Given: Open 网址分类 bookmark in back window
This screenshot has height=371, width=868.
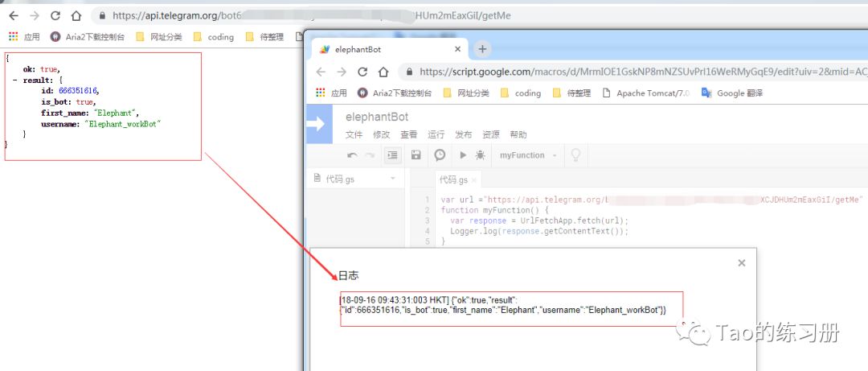Looking at the screenshot, I should tap(159, 36).
